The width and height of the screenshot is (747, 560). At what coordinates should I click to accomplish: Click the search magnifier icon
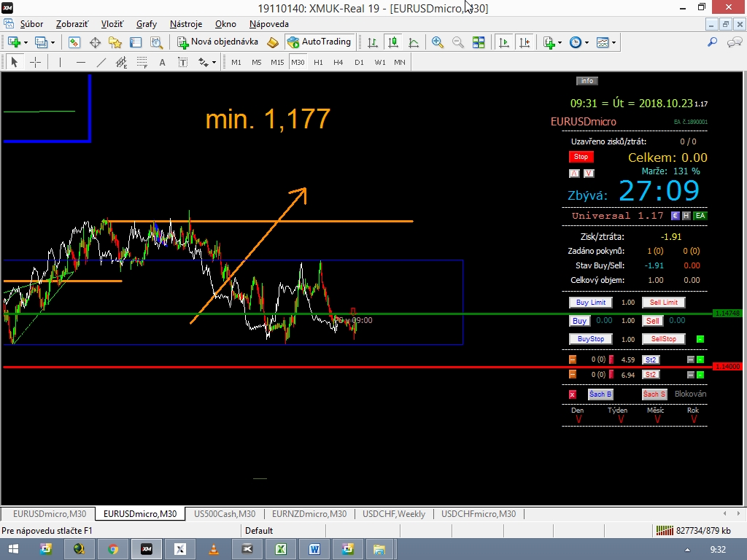click(x=712, y=42)
